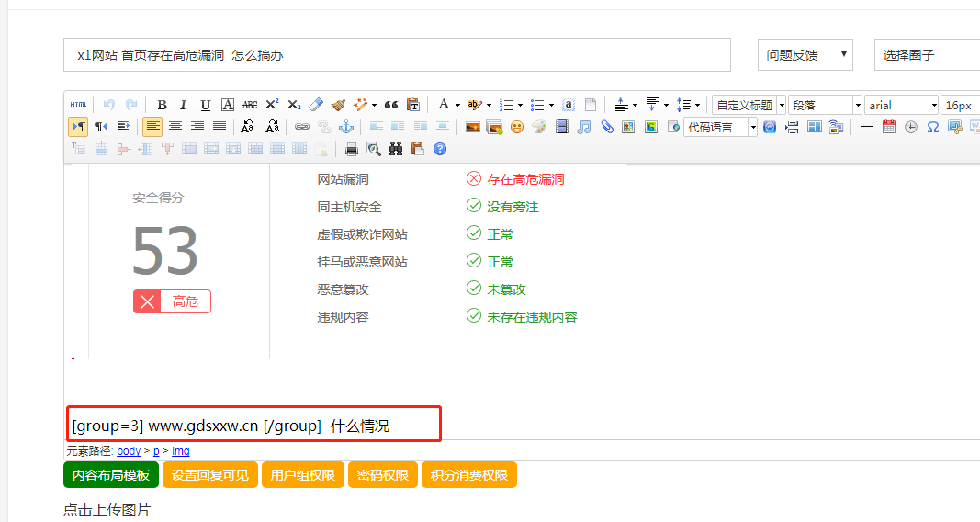Select the body link in element path
Screen dimensions: 980x522
[x=129, y=451]
